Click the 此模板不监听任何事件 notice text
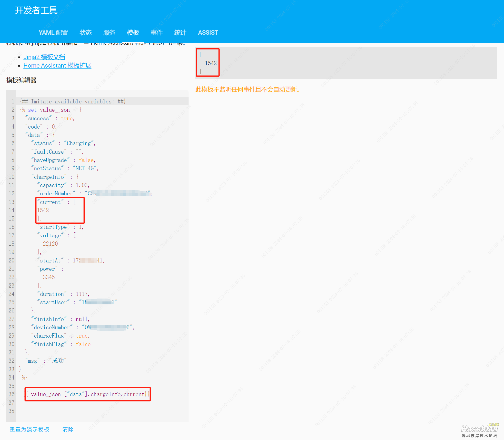The width and height of the screenshot is (504, 440). click(248, 89)
